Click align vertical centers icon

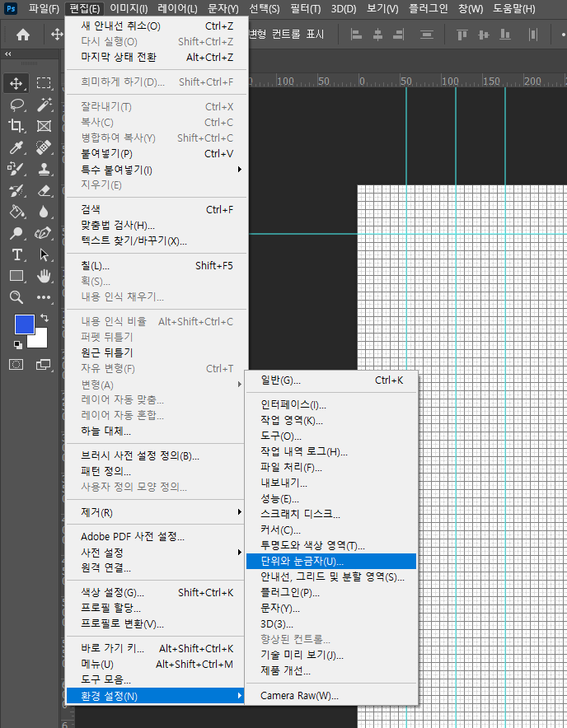click(483, 35)
